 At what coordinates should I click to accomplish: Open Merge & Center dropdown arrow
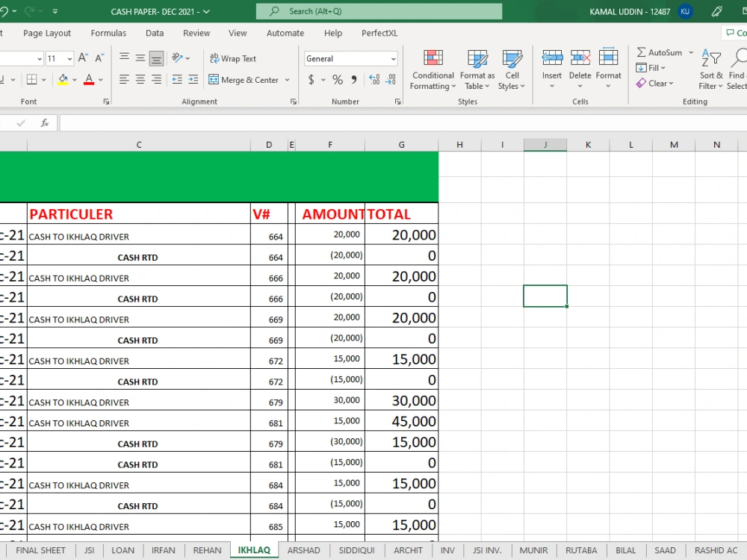click(x=288, y=80)
